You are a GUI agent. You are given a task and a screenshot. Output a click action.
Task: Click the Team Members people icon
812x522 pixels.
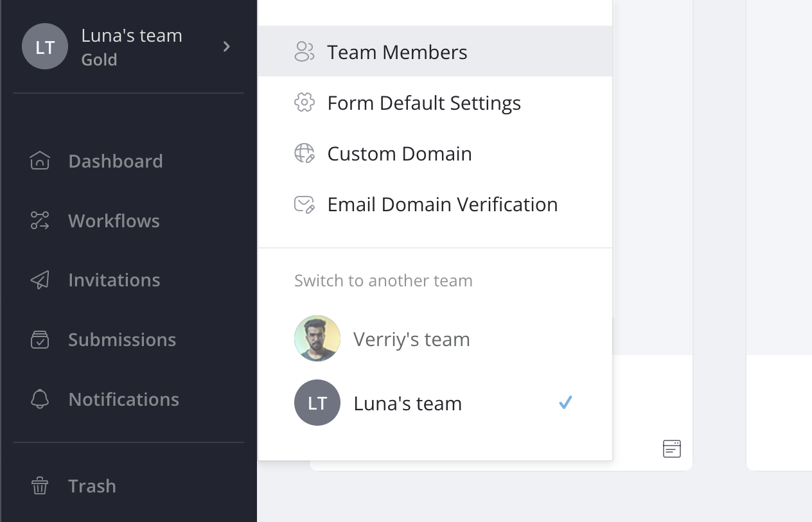tap(304, 52)
